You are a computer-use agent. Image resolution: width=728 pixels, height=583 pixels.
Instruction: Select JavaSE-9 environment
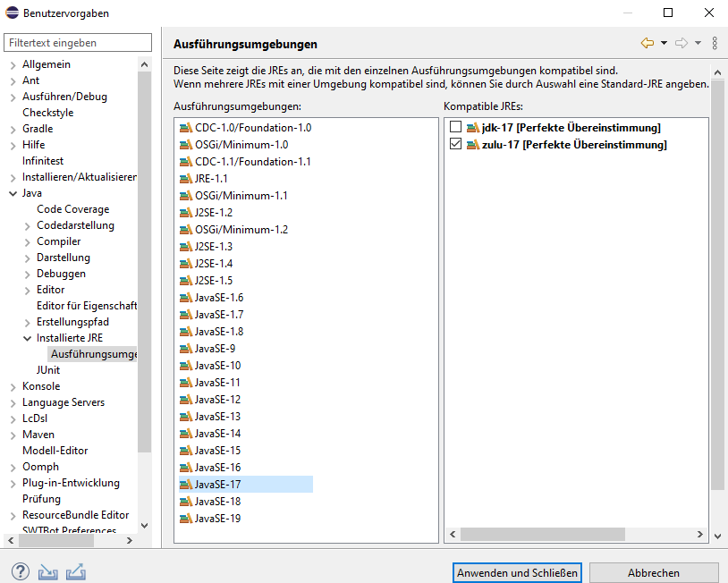pyautogui.click(x=215, y=349)
